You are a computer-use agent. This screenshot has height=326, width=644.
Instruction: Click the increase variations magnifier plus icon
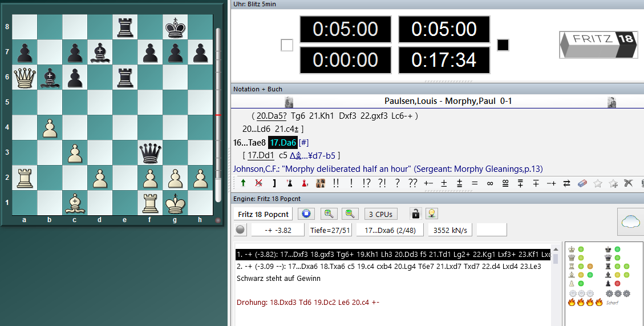tap(328, 214)
